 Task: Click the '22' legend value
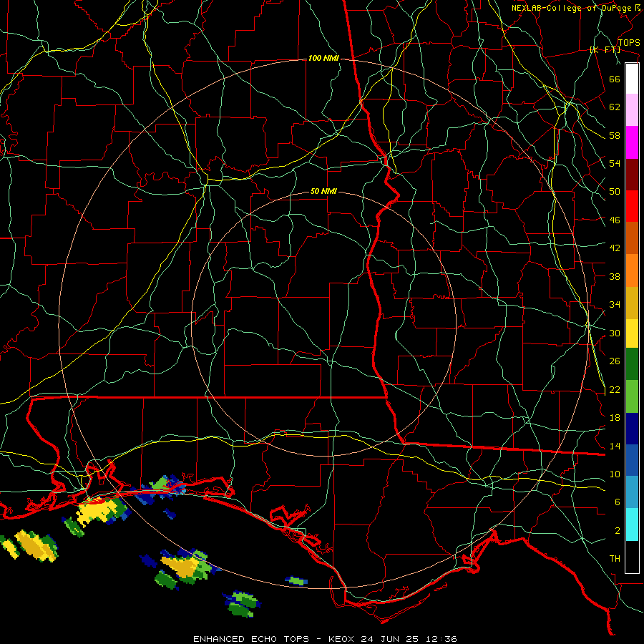click(x=615, y=389)
